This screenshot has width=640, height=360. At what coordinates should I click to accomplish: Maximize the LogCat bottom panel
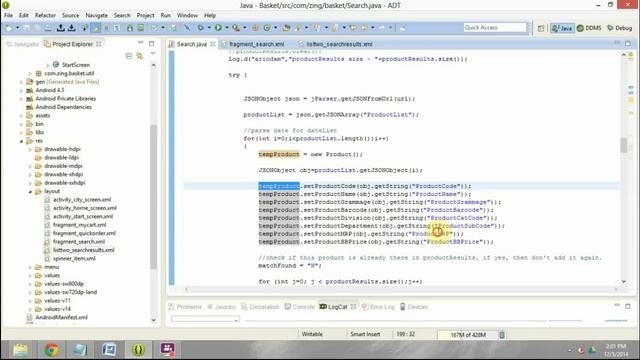(628, 306)
